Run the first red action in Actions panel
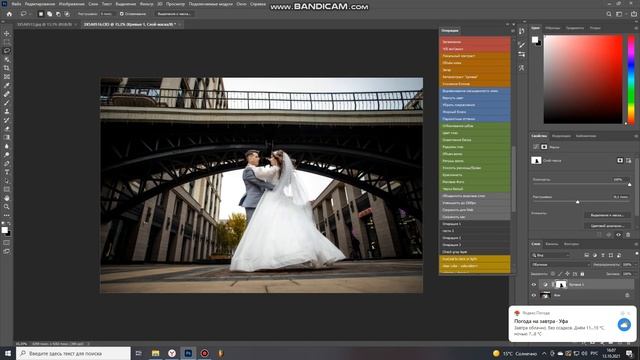This screenshot has width=640, height=360. [475, 42]
